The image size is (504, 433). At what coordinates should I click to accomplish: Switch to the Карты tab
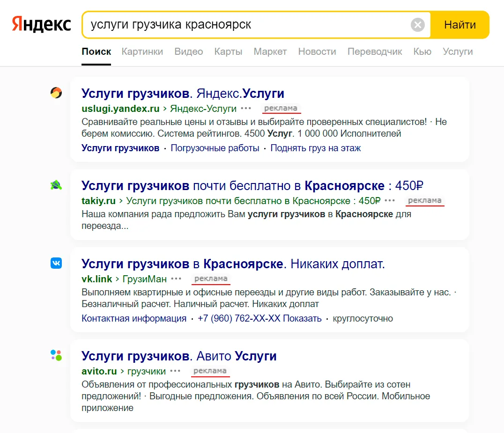pyautogui.click(x=228, y=51)
